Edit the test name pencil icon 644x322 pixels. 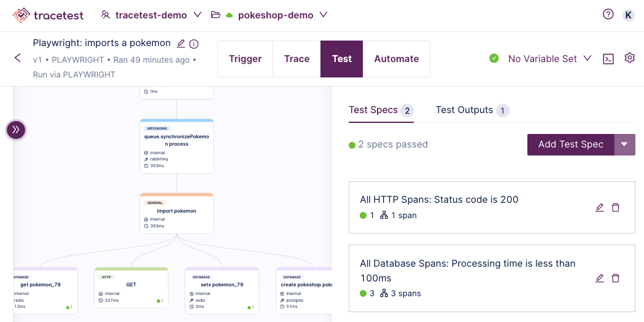tap(180, 43)
